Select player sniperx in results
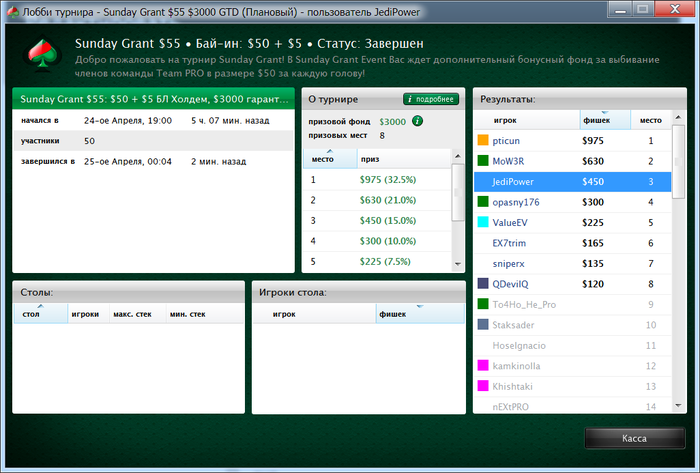 572,264
